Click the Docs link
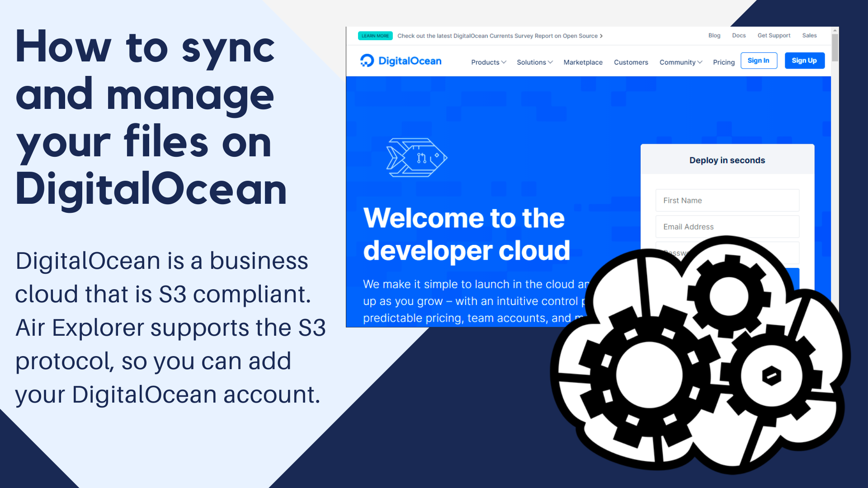The image size is (868, 488). point(739,35)
